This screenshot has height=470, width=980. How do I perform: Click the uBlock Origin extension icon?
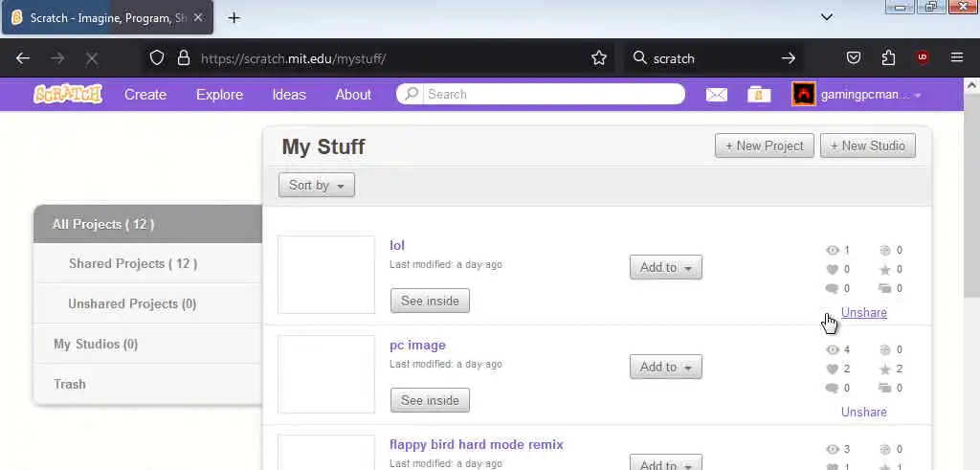[922, 58]
